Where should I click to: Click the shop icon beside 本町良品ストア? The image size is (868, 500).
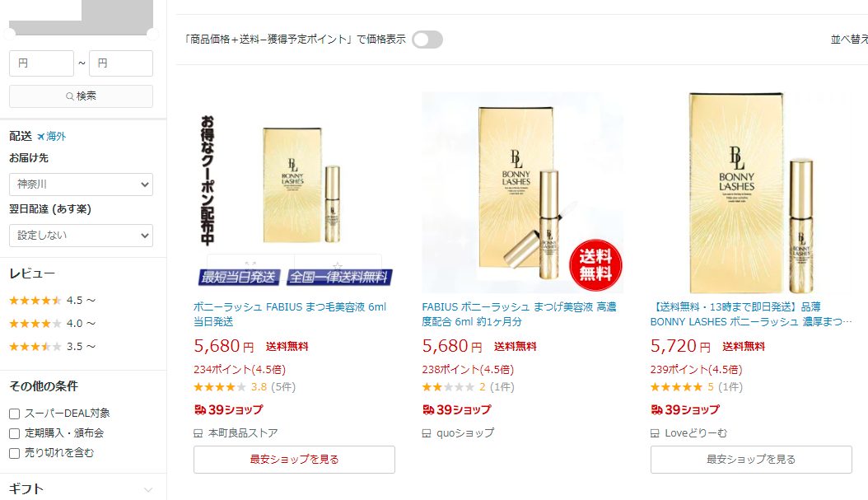198,433
